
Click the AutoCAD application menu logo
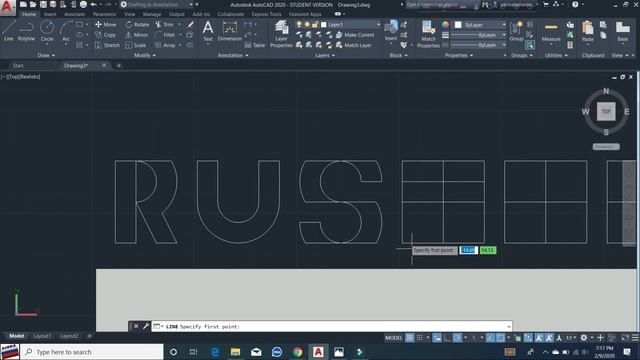click(x=7, y=7)
